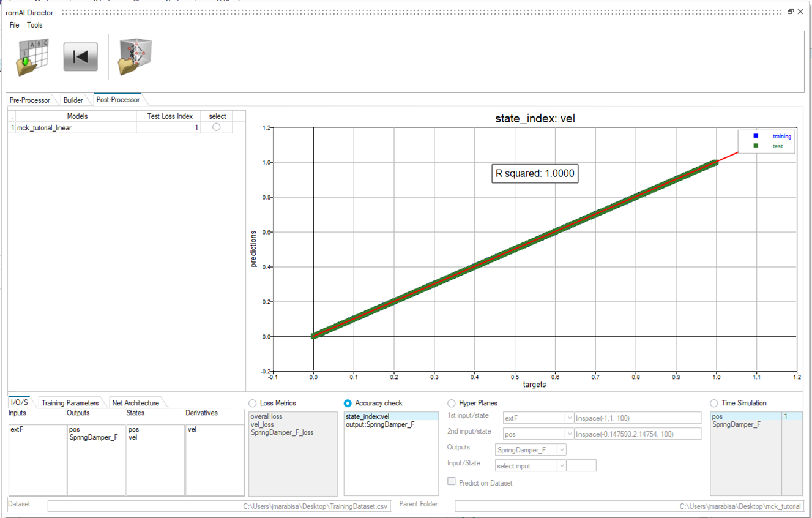Select the Hyper Planes radio option
Screen dimensions: 812x518
point(452,403)
